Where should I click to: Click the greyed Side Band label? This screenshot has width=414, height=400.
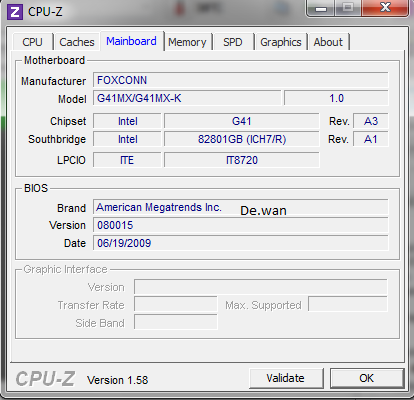[100, 323]
